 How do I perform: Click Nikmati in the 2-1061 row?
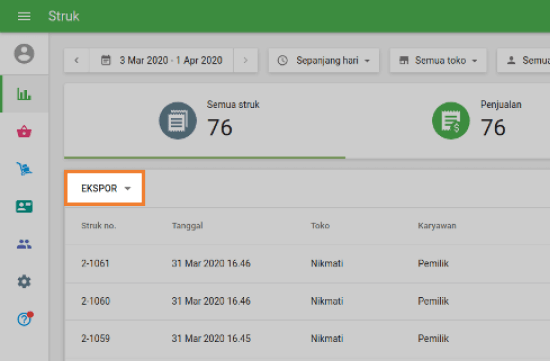point(327,263)
